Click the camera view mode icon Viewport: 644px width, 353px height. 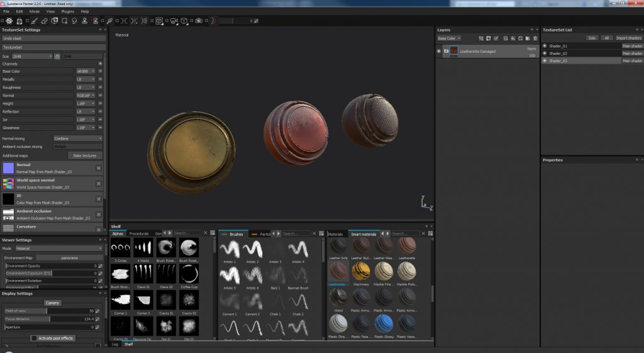click(174, 21)
